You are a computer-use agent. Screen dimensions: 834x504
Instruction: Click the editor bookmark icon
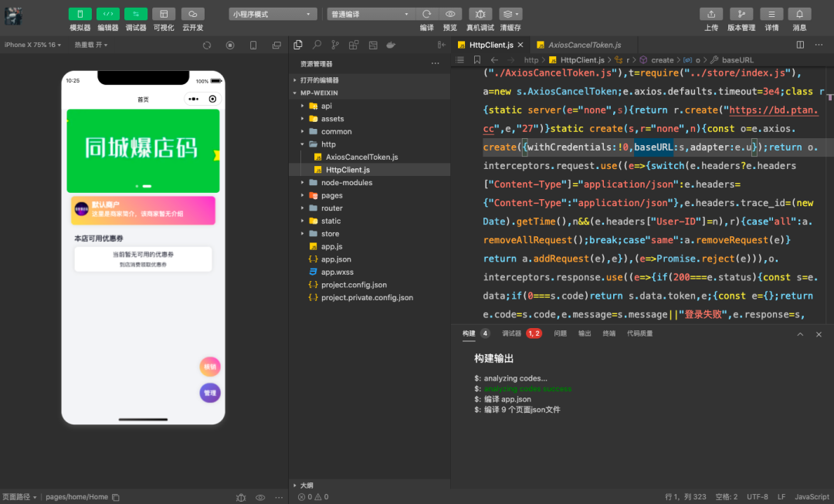[x=477, y=60]
